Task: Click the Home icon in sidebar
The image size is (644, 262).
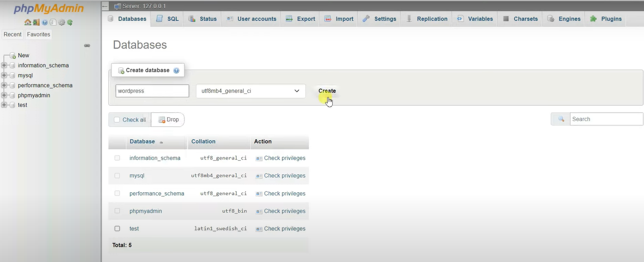Action: coord(28,22)
